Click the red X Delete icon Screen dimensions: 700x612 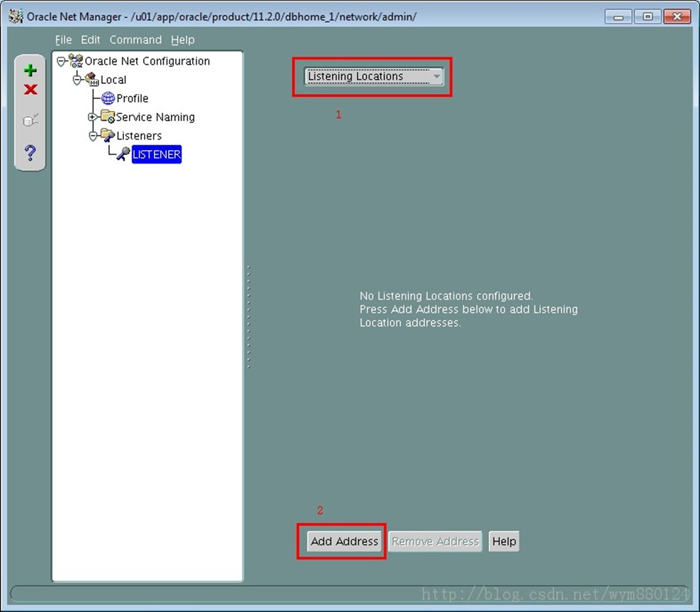coord(31,89)
